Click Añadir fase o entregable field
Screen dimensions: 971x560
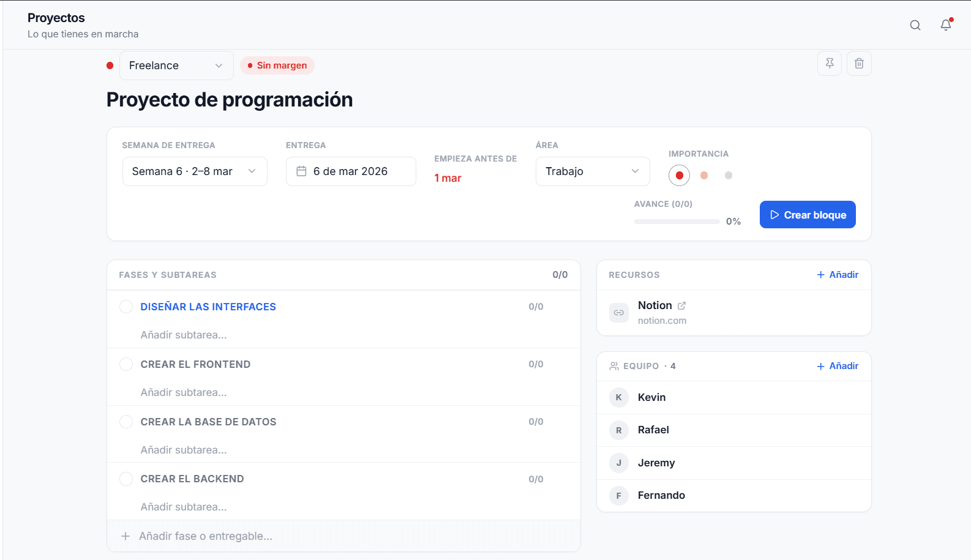click(x=343, y=536)
